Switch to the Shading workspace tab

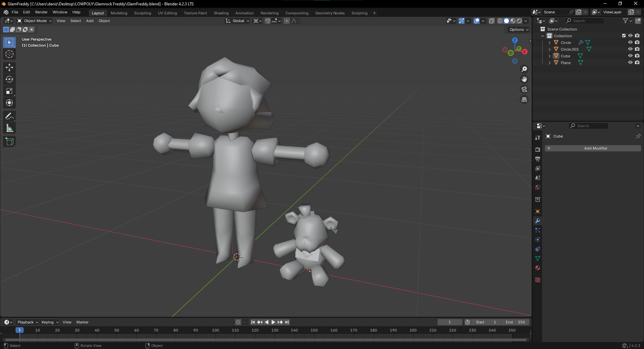[221, 13]
